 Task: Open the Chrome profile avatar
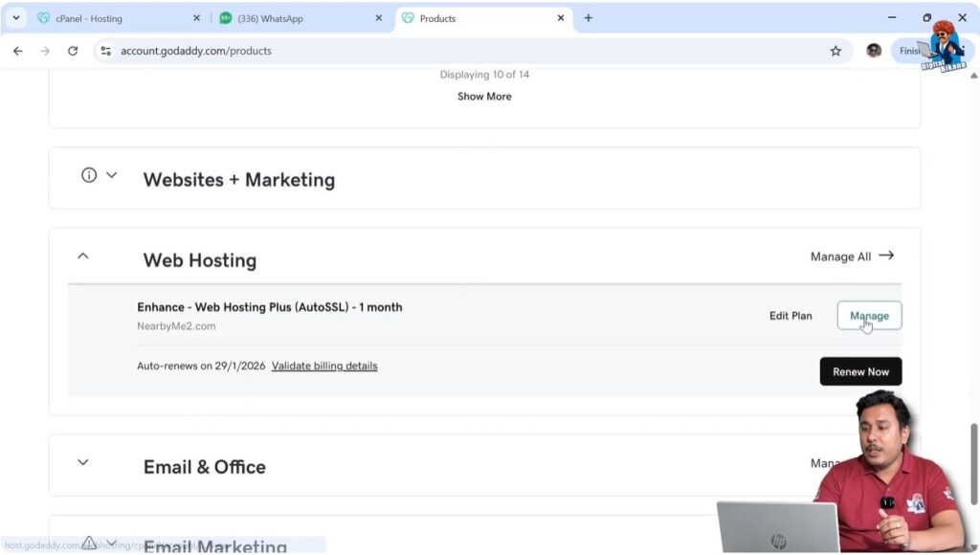tap(874, 51)
